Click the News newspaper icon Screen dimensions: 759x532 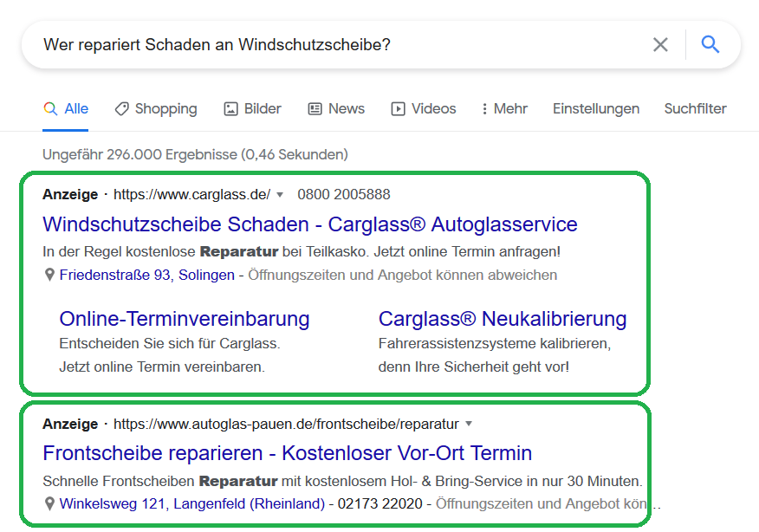[x=315, y=109]
